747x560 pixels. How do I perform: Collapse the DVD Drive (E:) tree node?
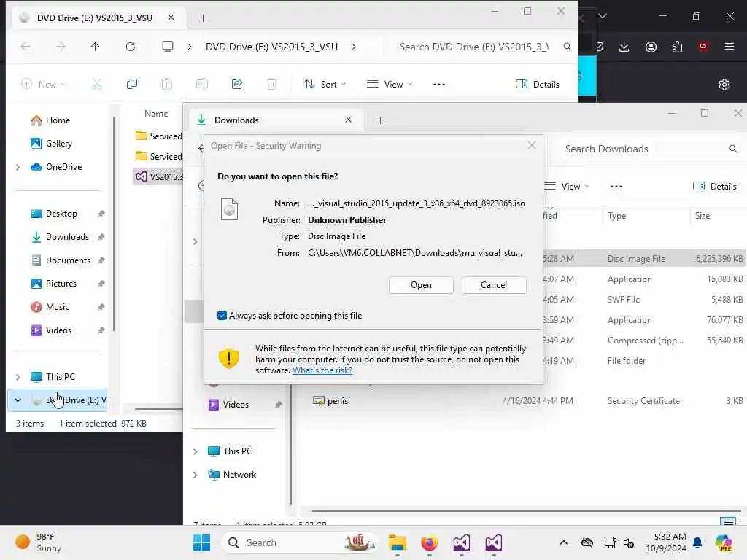click(18, 400)
